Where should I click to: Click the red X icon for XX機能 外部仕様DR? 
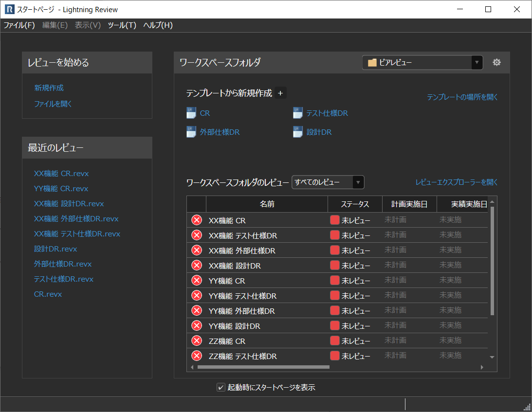(197, 250)
